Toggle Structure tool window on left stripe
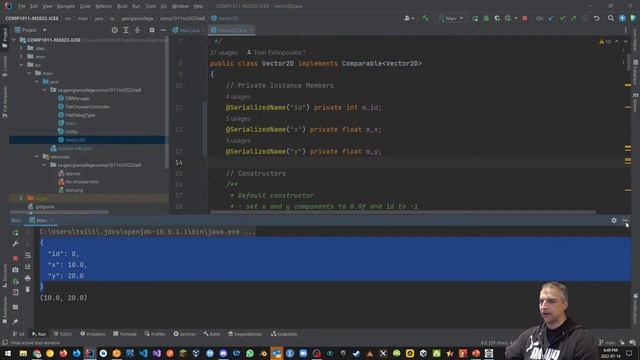Image resolution: width=640 pixels, height=360 pixels. pos(4,276)
